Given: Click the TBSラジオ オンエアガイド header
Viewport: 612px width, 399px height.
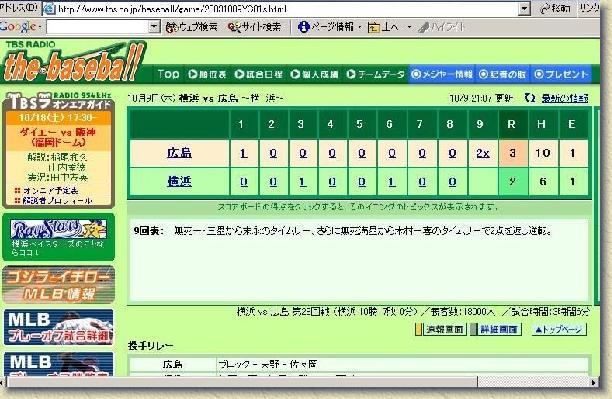Looking at the screenshot, I should (x=59, y=101).
